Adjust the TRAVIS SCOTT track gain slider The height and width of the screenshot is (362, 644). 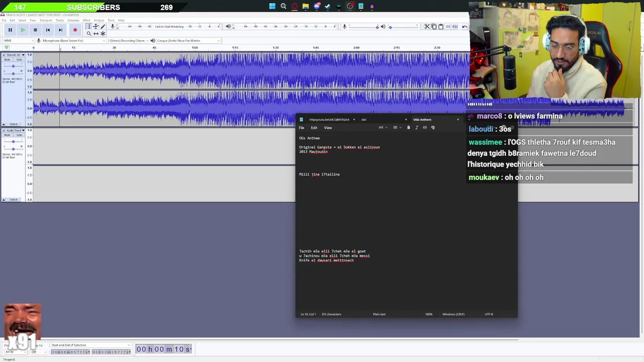[x=14, y=66]
